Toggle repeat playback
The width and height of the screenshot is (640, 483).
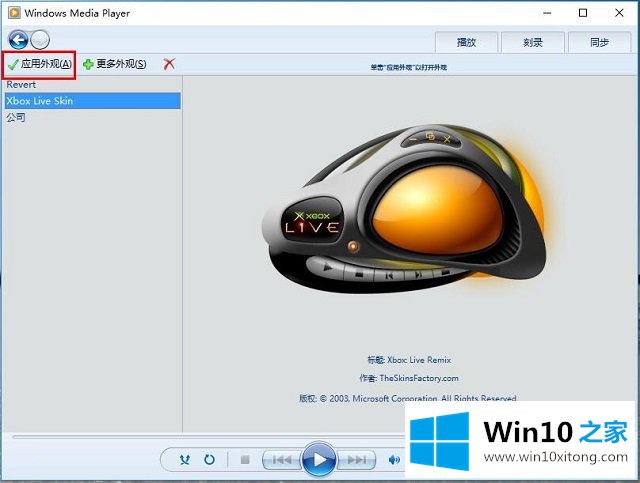tap(209, 460)
